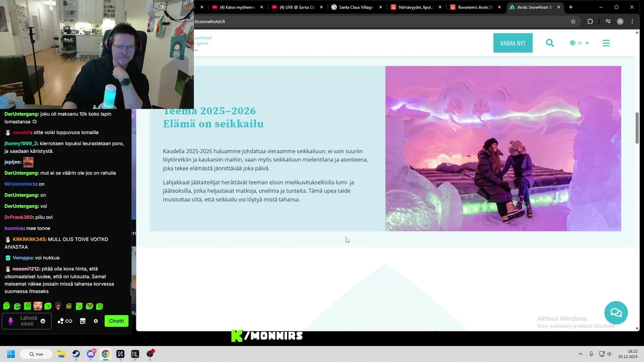
Task: Open the Chrome profile avatar
Action: 620,22
